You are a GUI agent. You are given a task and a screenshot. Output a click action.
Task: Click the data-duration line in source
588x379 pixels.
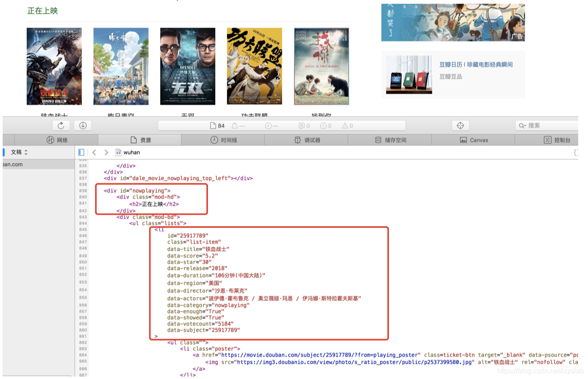pos(216,275)
